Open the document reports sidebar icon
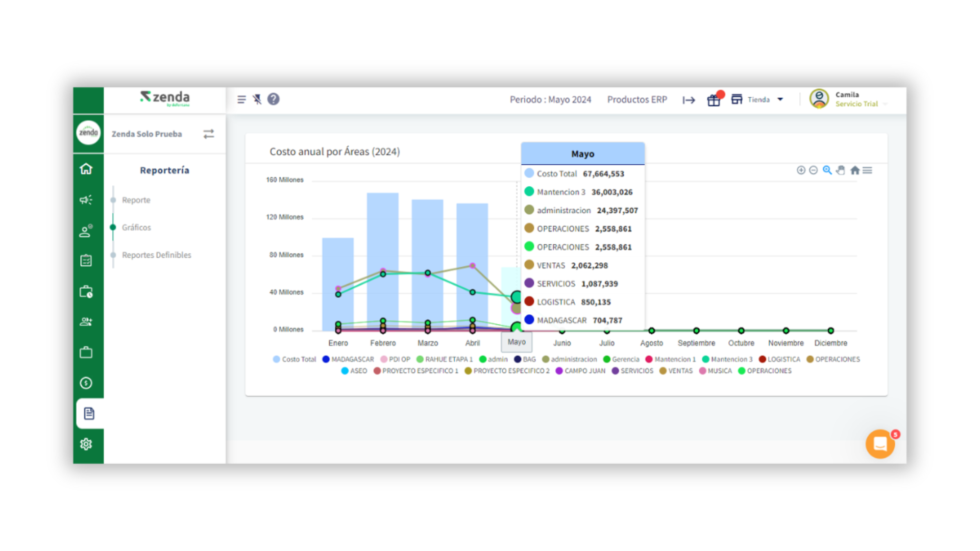Viewport: 980px width, 551px height. point(89,413)
